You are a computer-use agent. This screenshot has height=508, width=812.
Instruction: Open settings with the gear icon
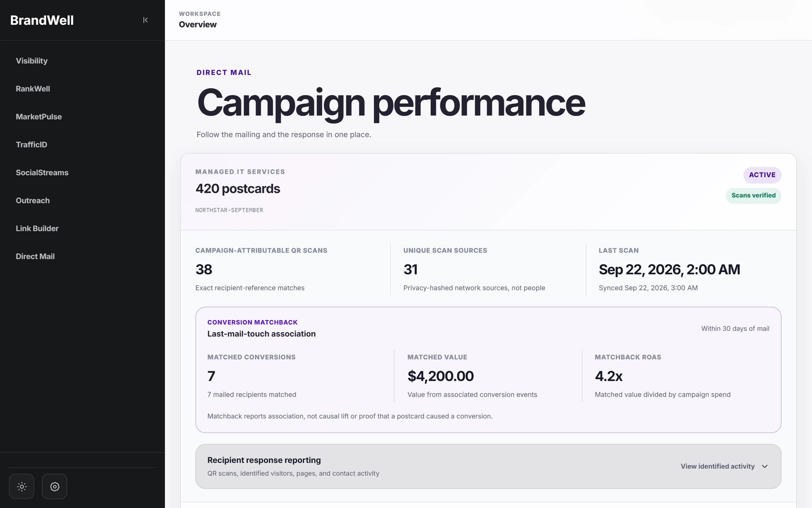point(55,486)
